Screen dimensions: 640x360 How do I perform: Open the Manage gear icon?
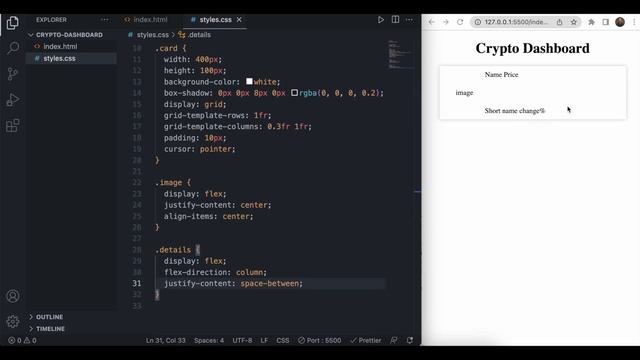tap(13, 322)
